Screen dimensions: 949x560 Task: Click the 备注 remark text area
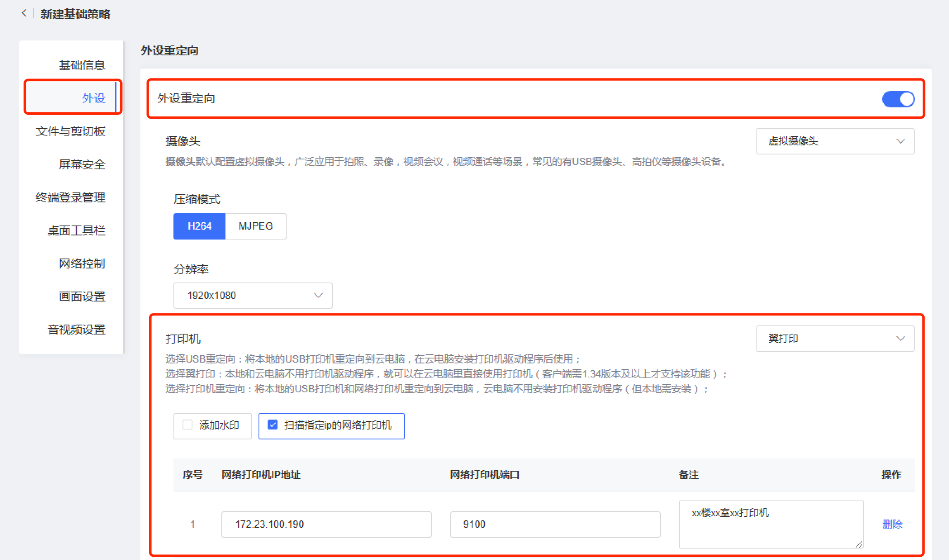tap(771, 524)
